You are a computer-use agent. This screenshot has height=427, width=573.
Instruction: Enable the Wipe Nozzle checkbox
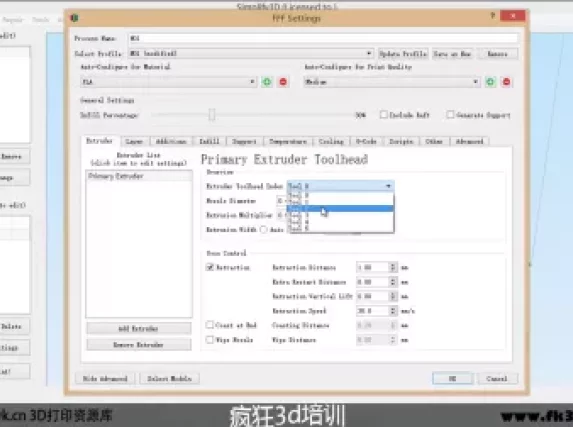coord(210,340)
